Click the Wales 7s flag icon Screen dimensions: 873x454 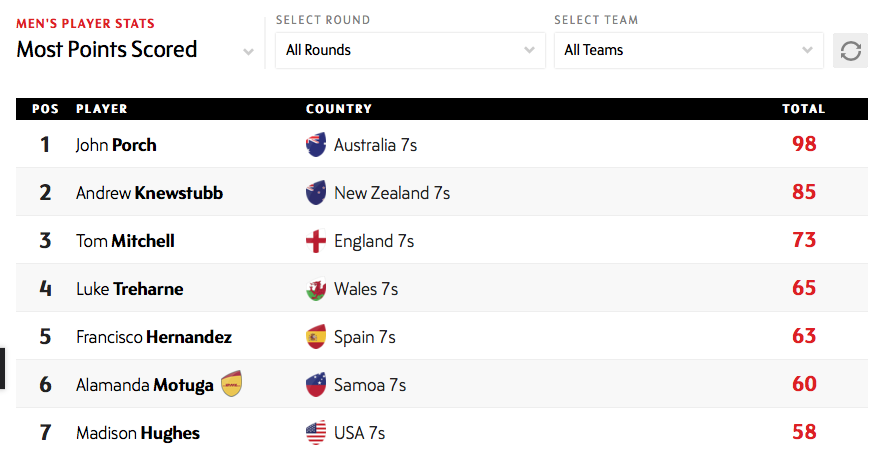pos(316,289)
